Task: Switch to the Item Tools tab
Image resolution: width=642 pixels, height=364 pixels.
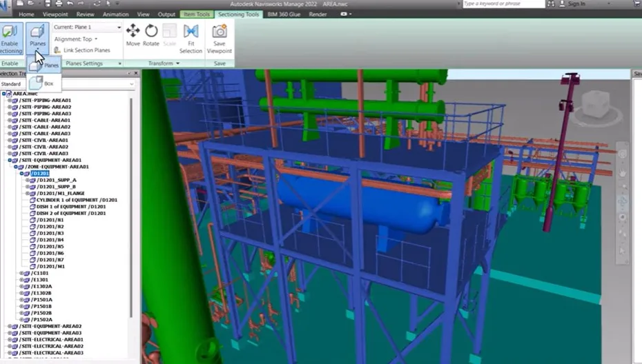Action: [x=197, y=14]
